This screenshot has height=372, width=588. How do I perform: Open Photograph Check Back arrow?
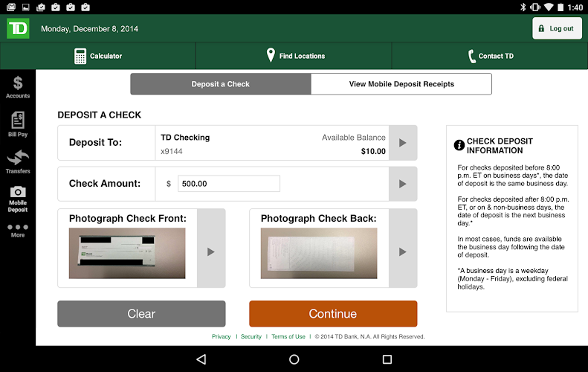(403, 252)
